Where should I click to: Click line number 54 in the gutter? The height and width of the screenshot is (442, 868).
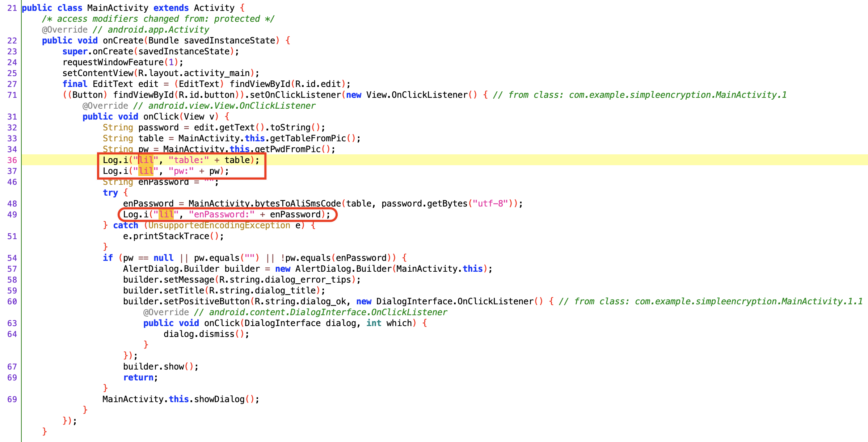(12, 258)
